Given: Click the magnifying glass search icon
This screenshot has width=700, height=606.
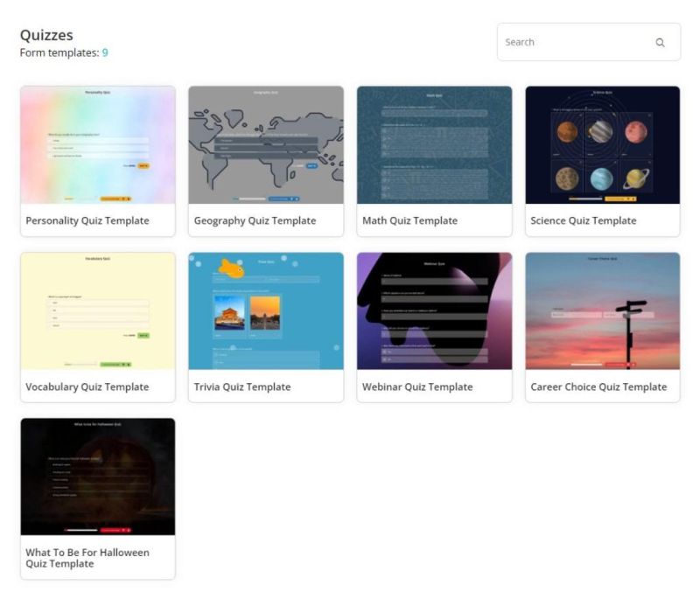Looking at the screenshot, I should point(661,42).
